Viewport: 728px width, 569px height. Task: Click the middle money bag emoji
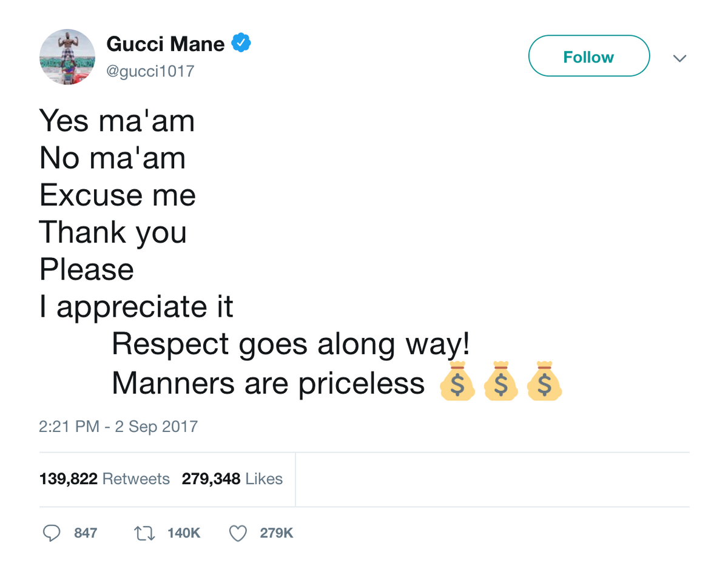click(501, 382)
